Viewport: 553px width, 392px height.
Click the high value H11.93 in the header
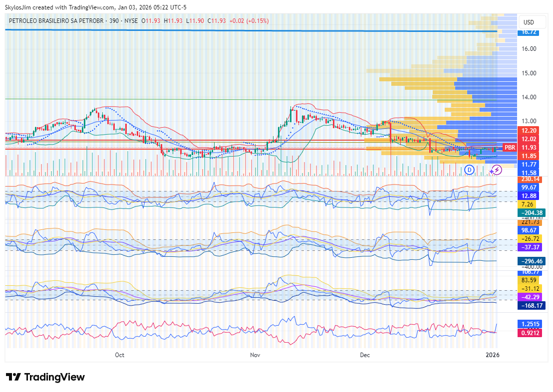tap(173, 21)
